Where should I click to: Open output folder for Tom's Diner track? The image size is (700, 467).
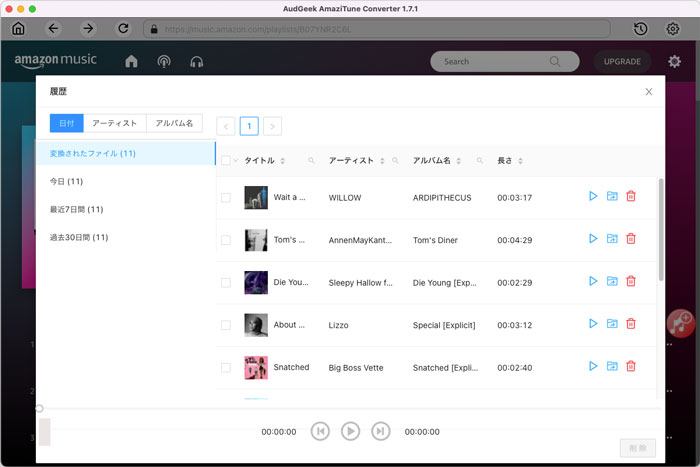click(612, 238)
